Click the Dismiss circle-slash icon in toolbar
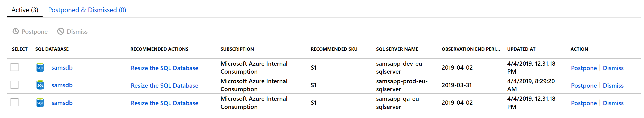The image size is (644, 118). (61, 32)
